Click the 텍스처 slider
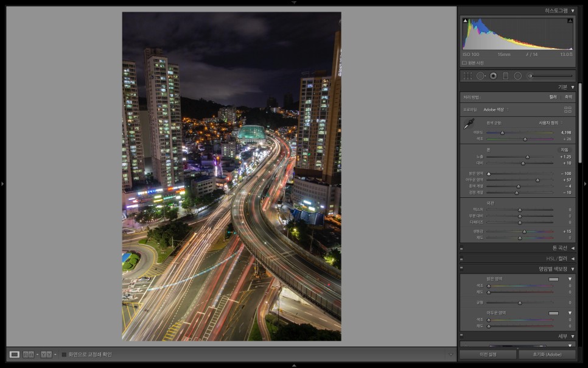The height and width of the screenshot is (368, 588). coord(520,210)
